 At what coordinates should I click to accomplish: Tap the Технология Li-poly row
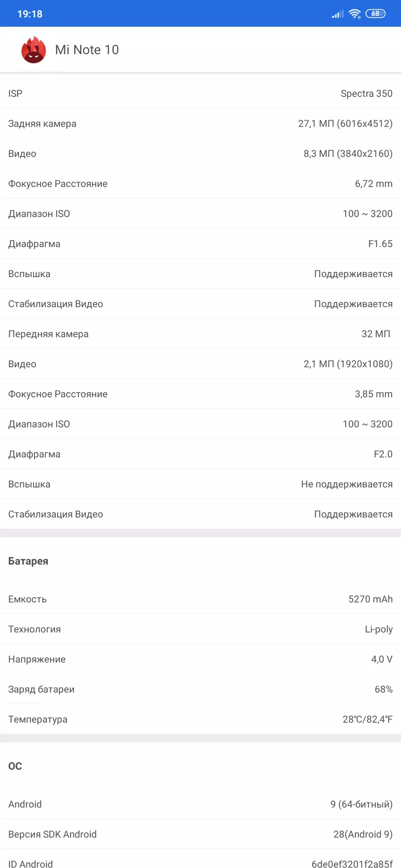(x=200, y=629)
